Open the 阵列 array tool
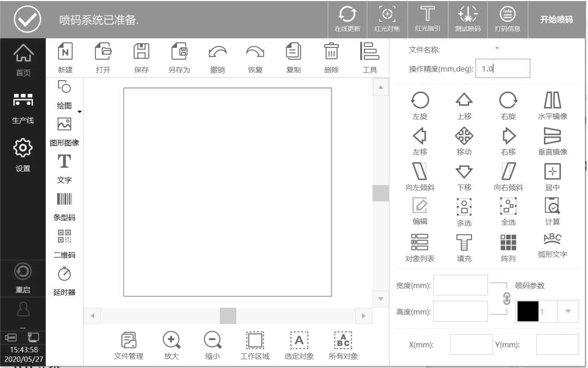588x368 pixels. point(508,243)
